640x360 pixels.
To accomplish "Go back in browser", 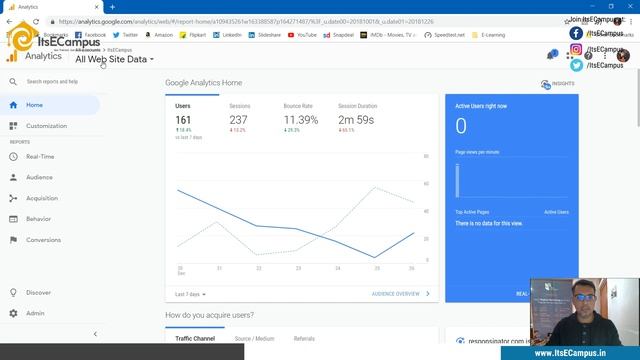I will pos(9,22).
